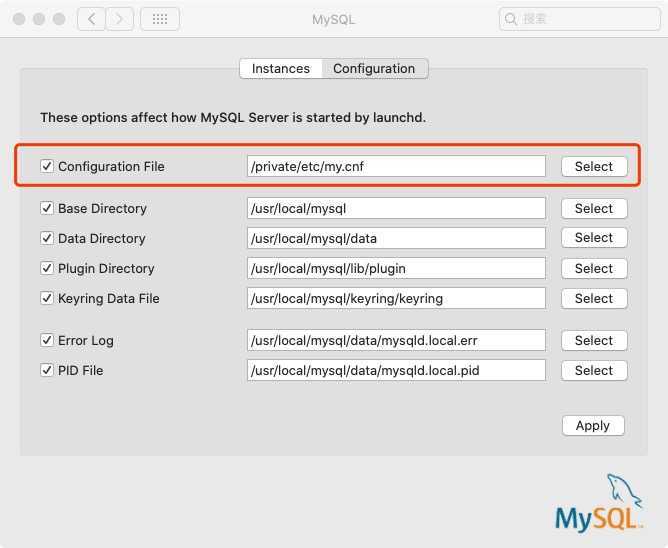Image resolution: width=668 pixels, height=548 pixels.
Task: Click Select next to Configuration File
Action: 594,166
